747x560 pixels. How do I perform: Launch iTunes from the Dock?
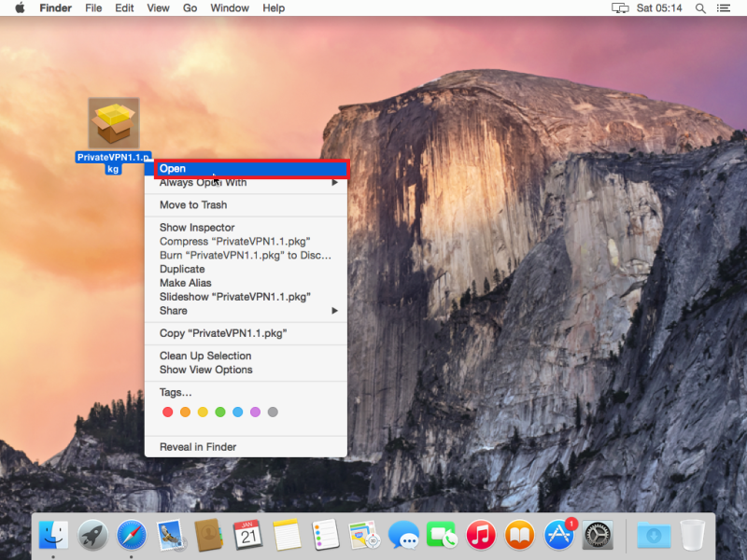click(x=480, y=535)
